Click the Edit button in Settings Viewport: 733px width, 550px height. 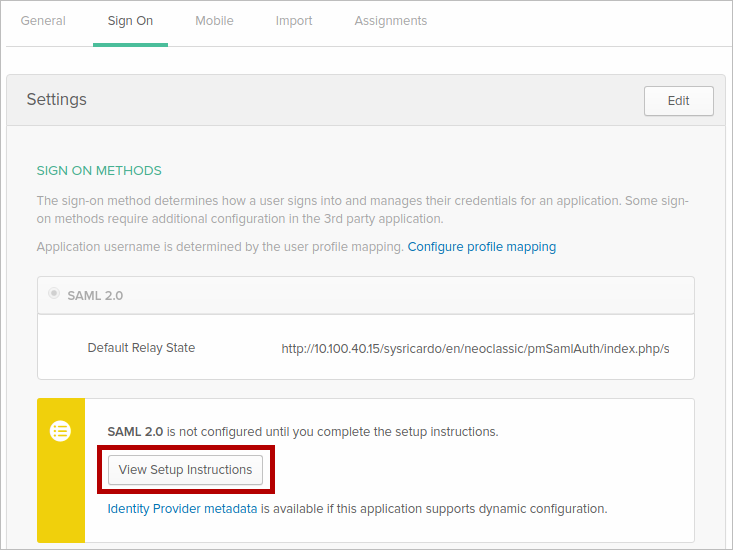click(678, 101)
